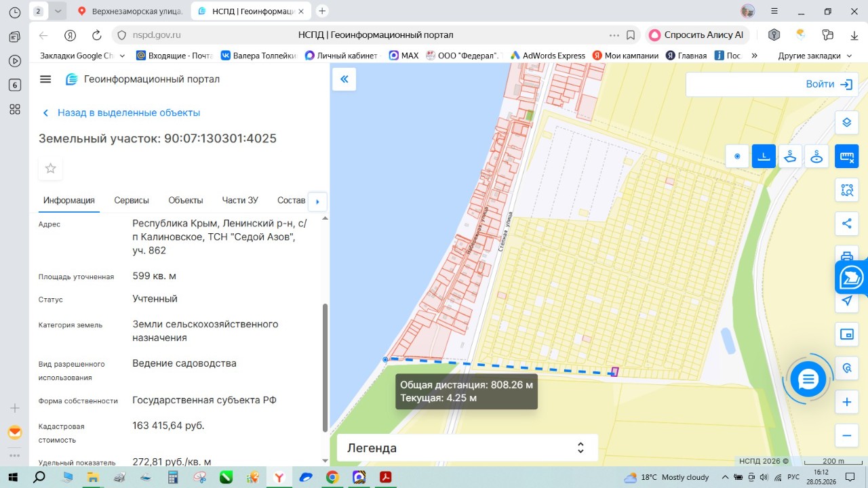Select the point coordinate tool

coord(737,157)
